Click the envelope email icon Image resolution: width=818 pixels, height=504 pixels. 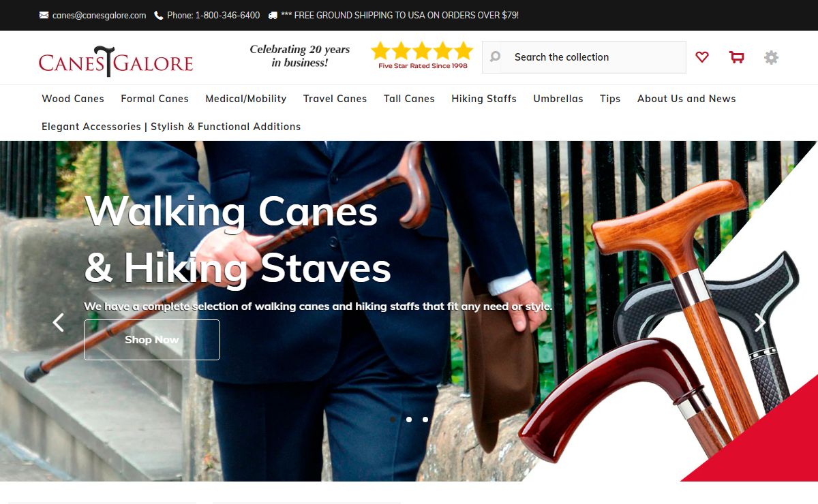click(44, 15)
